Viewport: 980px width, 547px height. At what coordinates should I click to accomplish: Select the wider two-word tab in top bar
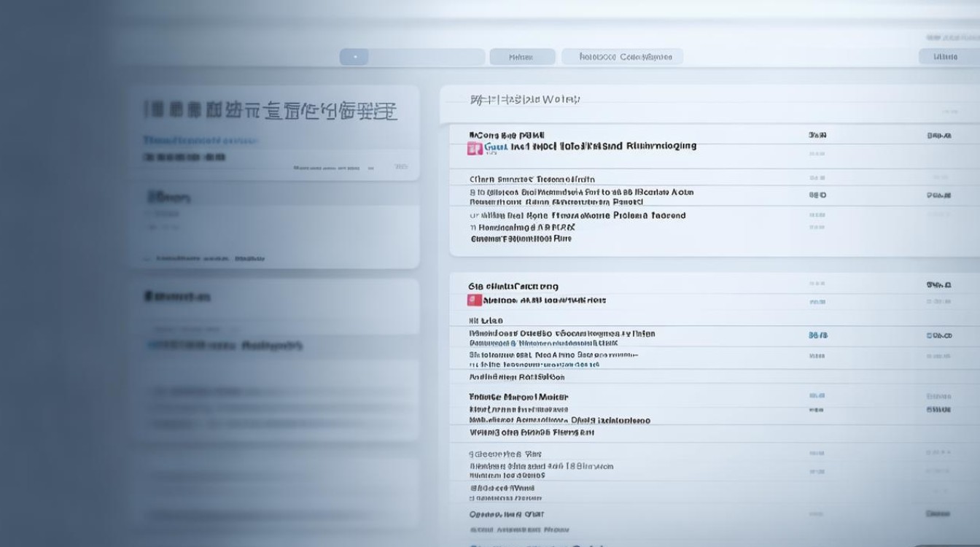(626, 57)
